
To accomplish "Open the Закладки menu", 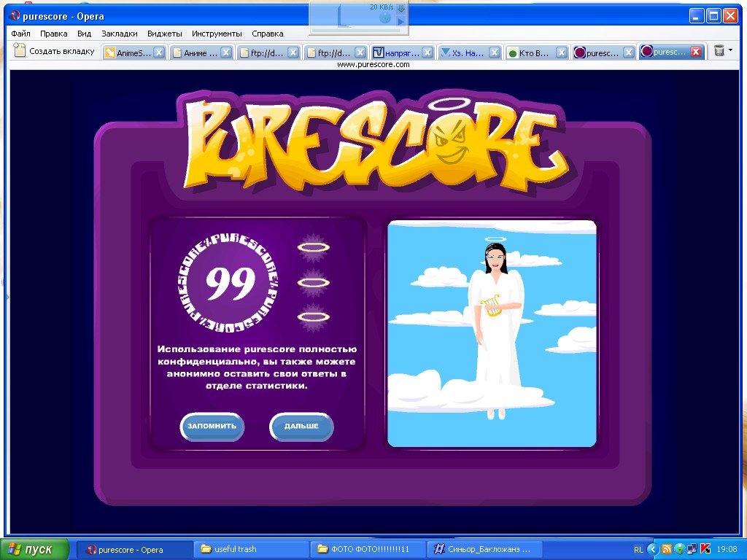I will point(119,34).
